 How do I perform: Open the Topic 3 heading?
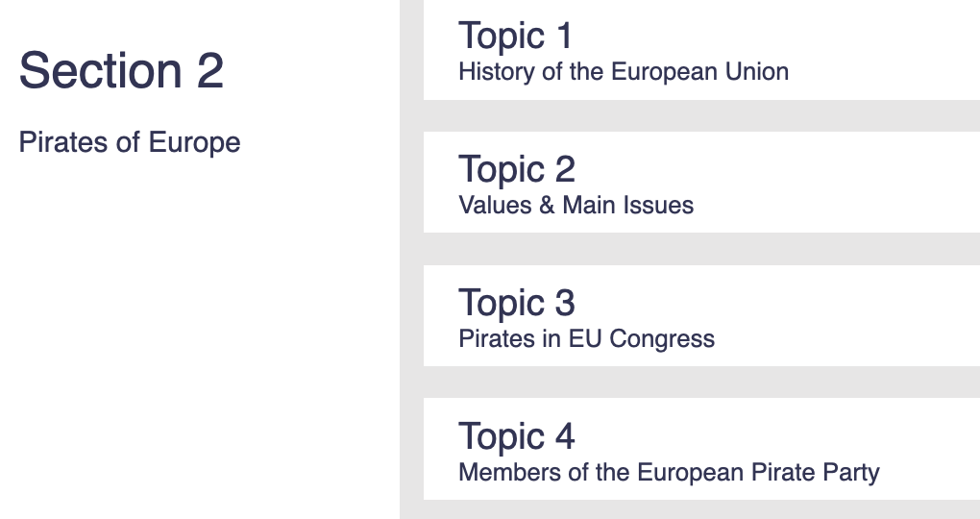(x=517, y=304)
